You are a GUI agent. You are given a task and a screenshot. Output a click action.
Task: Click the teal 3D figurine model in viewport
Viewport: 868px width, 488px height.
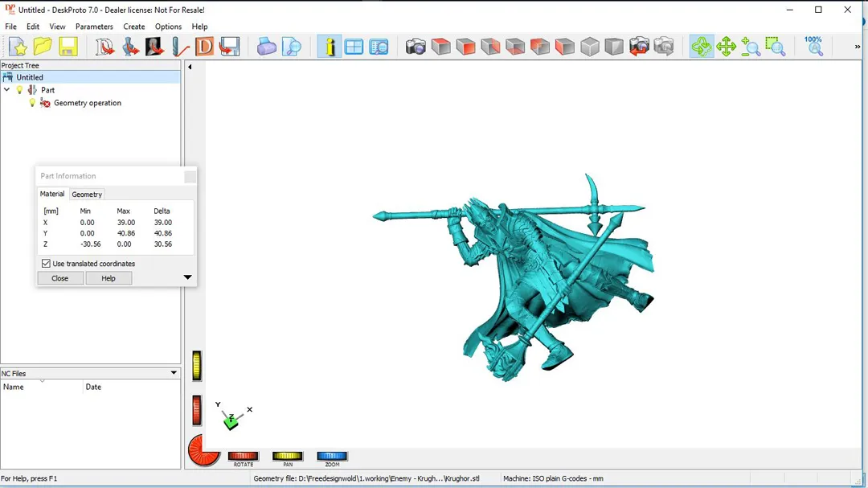(531, 266)
